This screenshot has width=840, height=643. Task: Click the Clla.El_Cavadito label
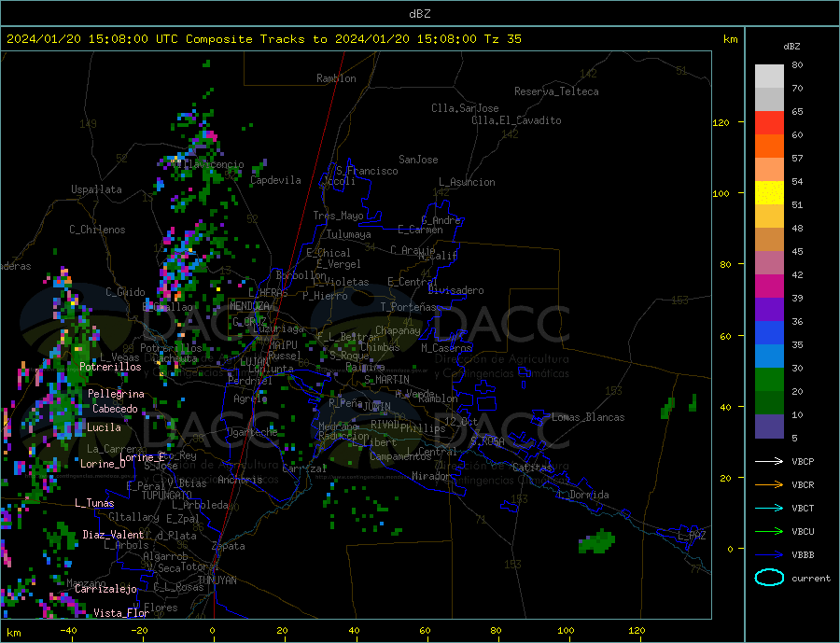pos(516,120)
